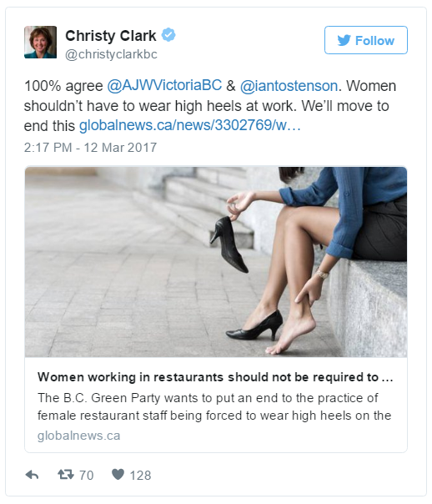Click the tweet text about high heels
Image resolution: width=432 pixels, height=504 pixels.
[x=210, y=106]
